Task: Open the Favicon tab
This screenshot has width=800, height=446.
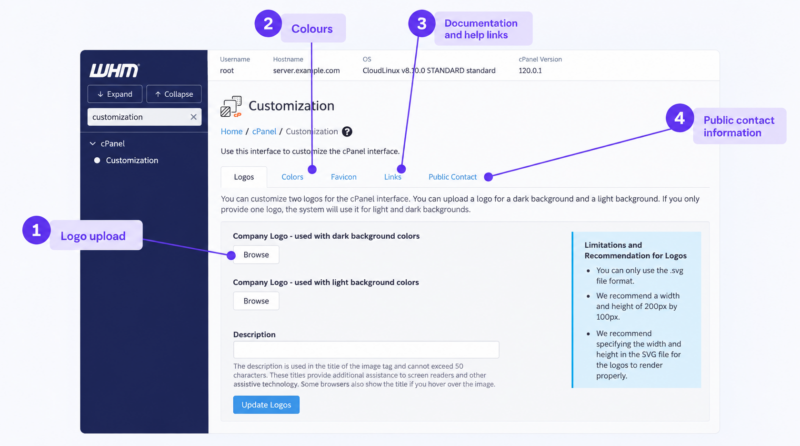Action: (343, 177)
